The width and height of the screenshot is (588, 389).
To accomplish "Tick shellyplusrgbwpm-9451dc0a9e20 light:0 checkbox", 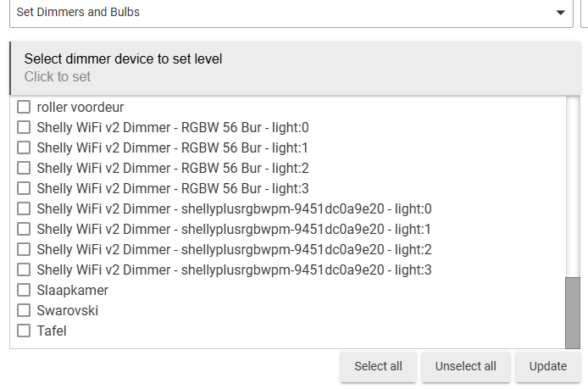I will click(24, 209).
